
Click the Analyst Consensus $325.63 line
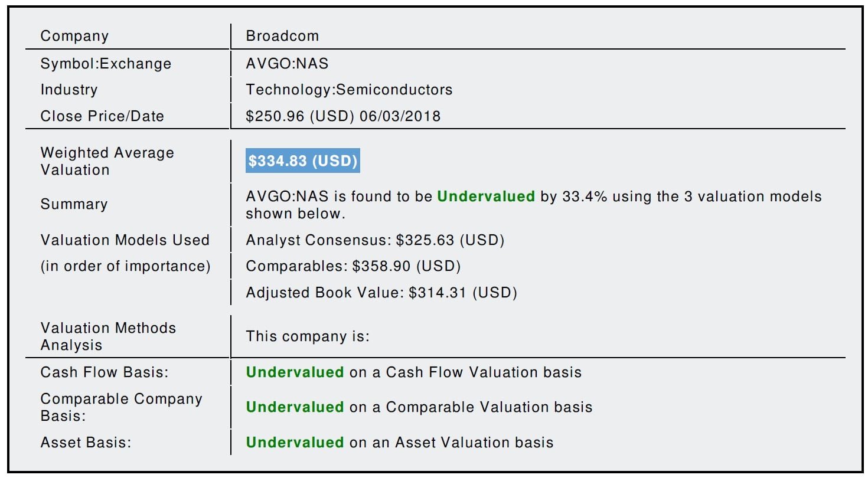[x=375, y=240]
